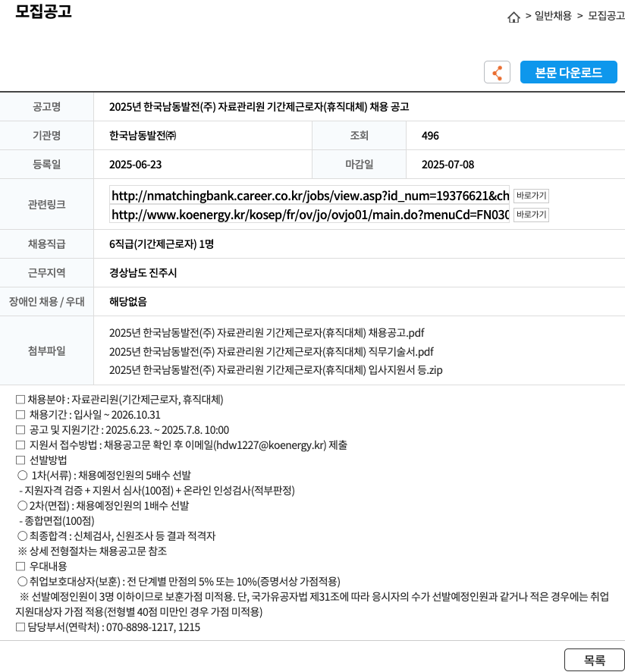
Task: Select the nmatchingbank.career.co.kr URL field
Action: [x=309, y=196]
